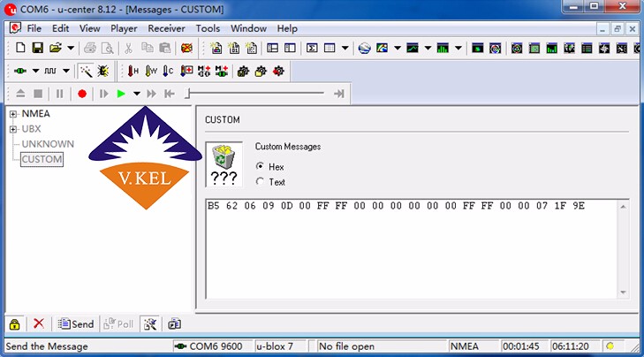Open the Receiver menu
644x357 pixels.
pos(167,28)
